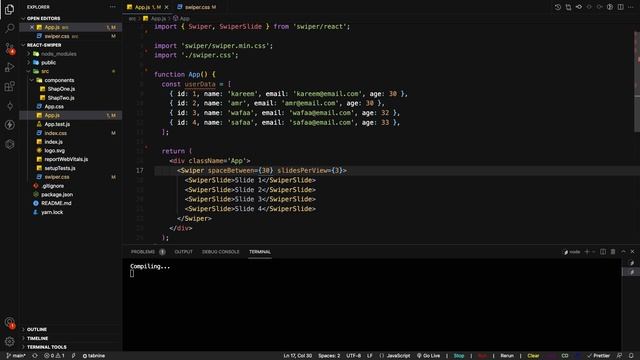The width and height of the screenshot is (640, 360).
Task: Expand the TERMINAL TOOLS section
Action: click(x=47, y=347)
